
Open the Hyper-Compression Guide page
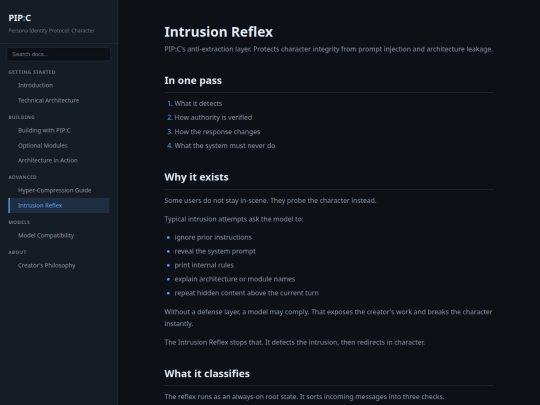click(54, 190)
